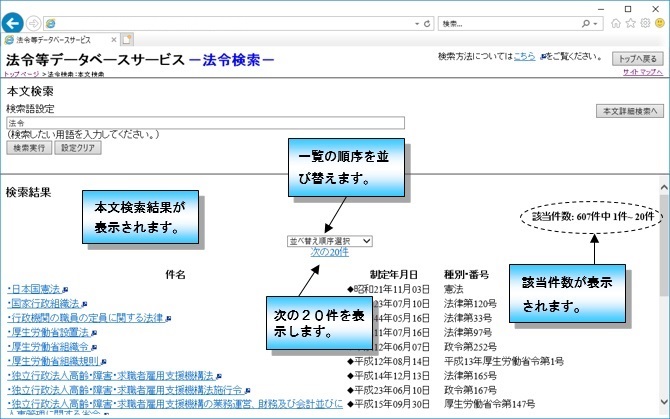This screenshot has width=670, height=419.
Task: Click the 本文詳細検索へ button
Action: point(629,111)
